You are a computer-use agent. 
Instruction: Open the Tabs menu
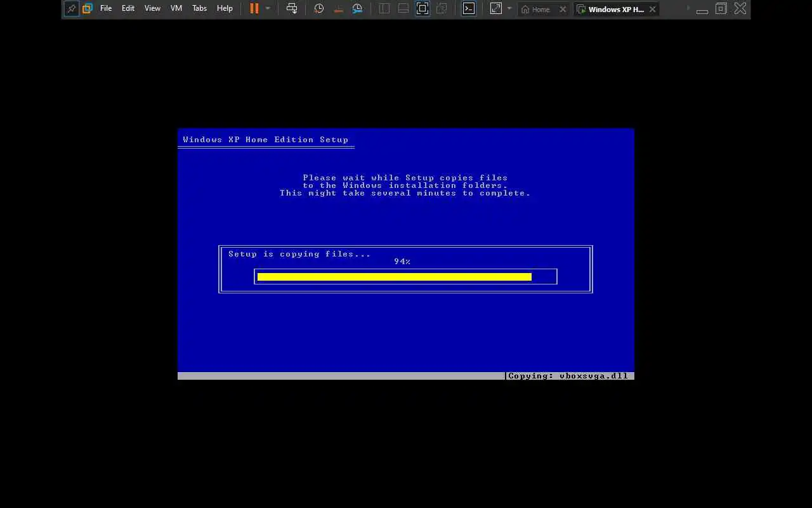click(200, 8)
